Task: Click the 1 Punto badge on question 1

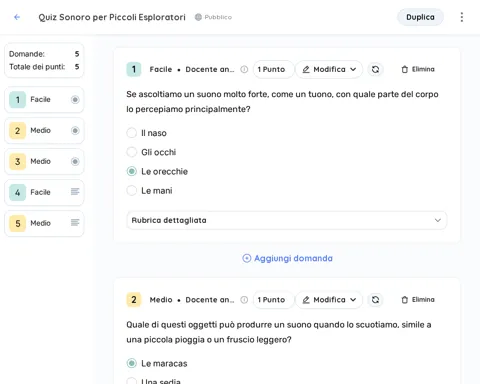Action: coord(273,69)
